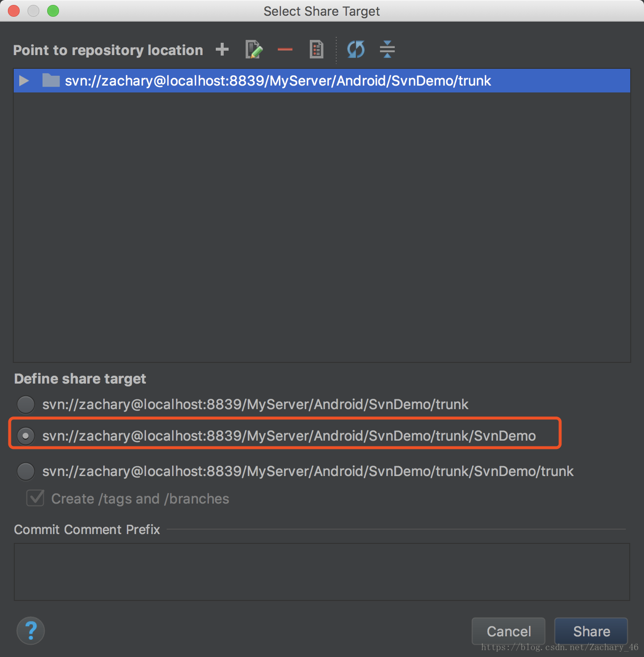Add a new repository location with plus icon
644x657 pixels.
222,49
